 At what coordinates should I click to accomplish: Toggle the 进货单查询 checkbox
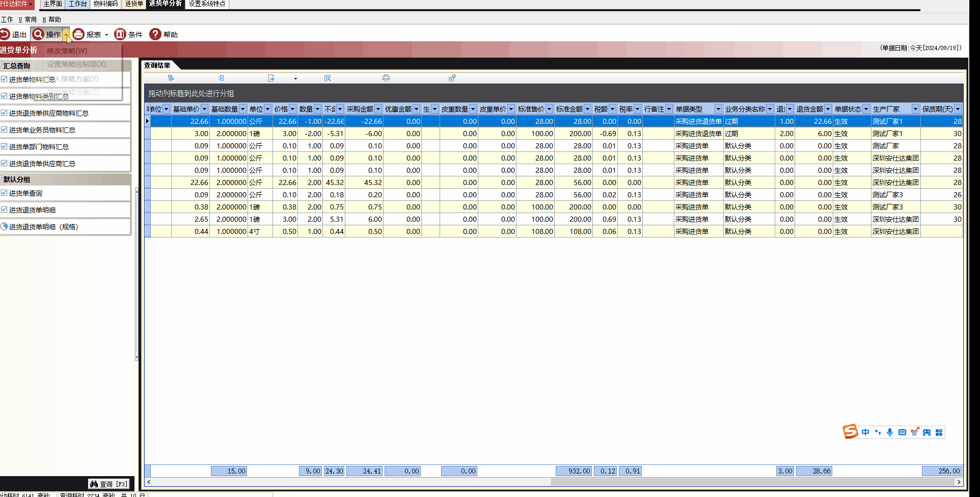(4, 193)
